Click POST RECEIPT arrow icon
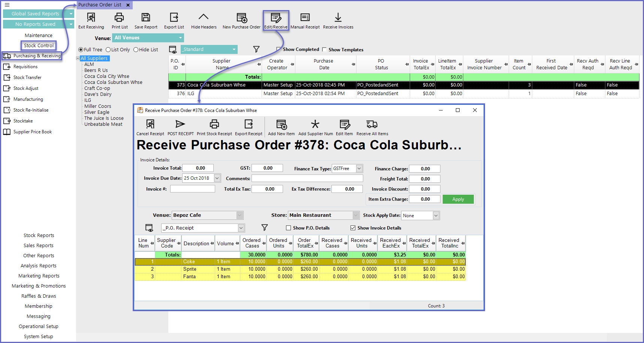 click(180, 124)
